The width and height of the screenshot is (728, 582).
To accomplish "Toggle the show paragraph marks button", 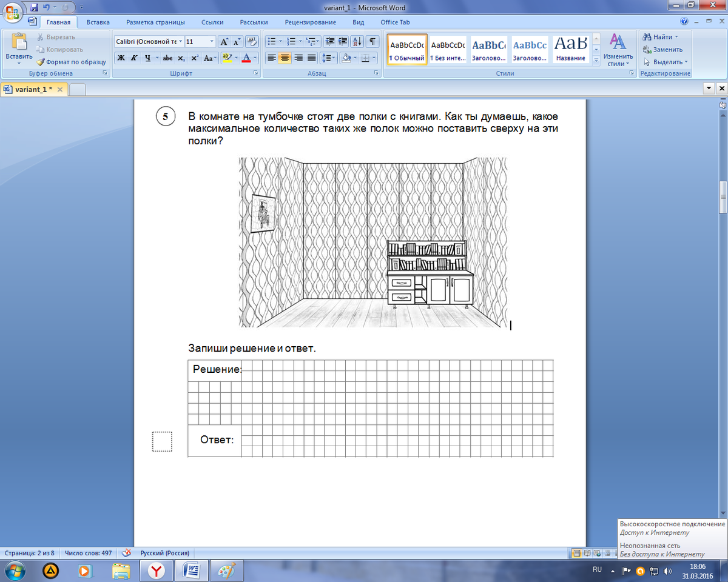I will (372, 42).
